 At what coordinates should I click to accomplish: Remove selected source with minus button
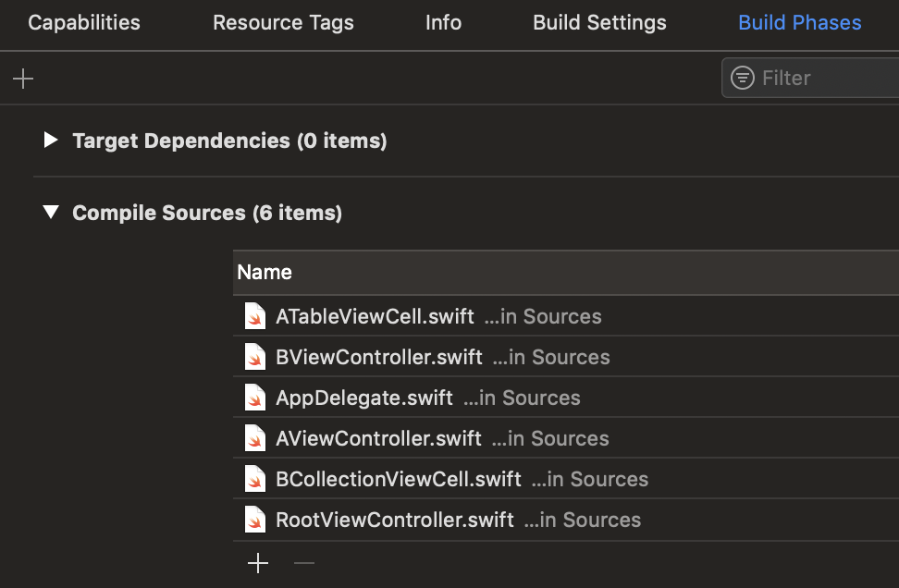click(x=304, y=562)
